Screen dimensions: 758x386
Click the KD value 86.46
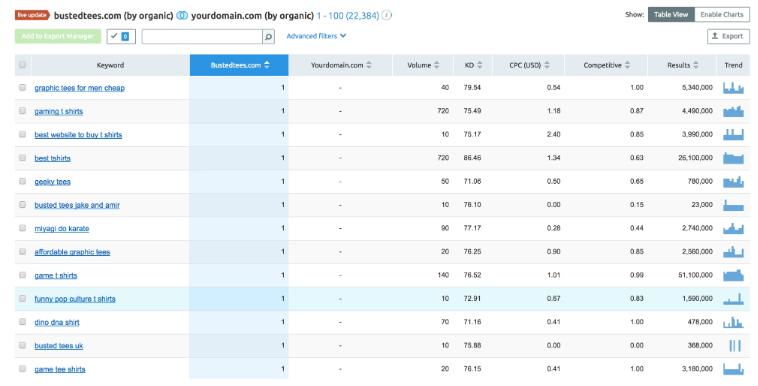[x=472, y=158]
